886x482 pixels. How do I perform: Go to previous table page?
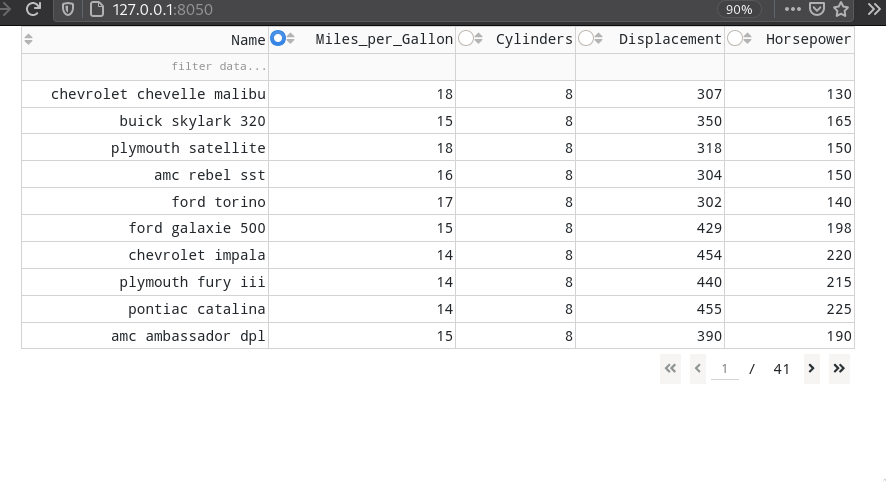coord(698,369)
